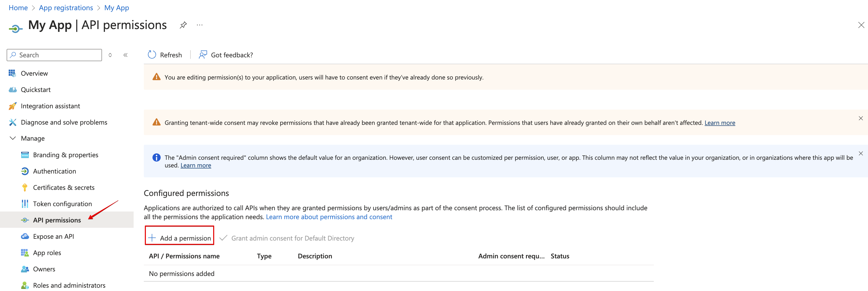Open Learn more in admin consent info
This screenshot has height=291, width=868.
point(196,165)
